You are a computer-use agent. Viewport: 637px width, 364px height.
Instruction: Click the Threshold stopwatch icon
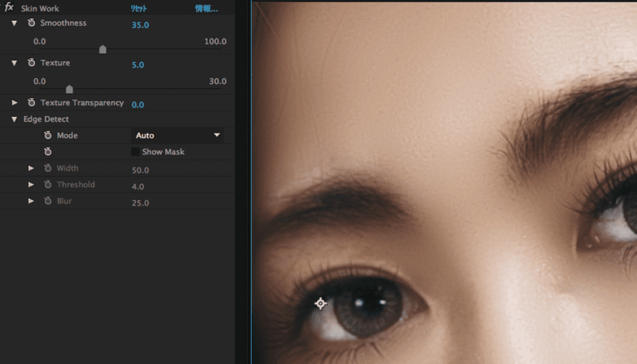(48, 185)
